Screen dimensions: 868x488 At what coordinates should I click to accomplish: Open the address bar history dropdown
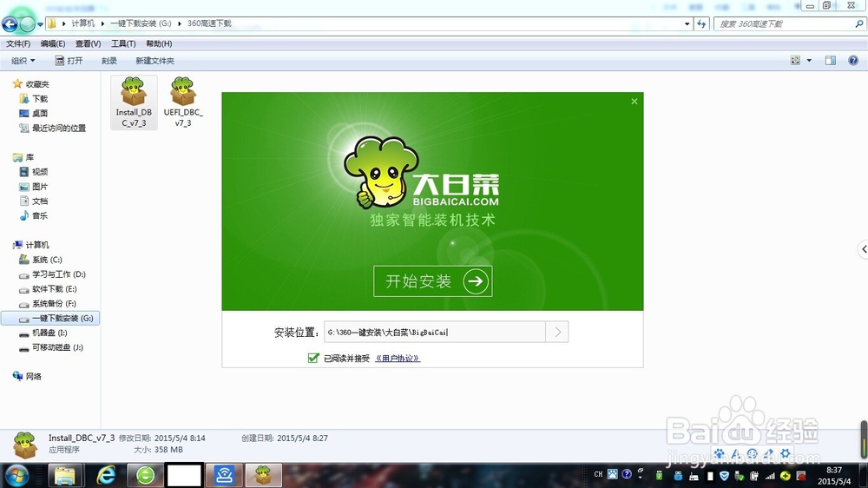[687, 23]
